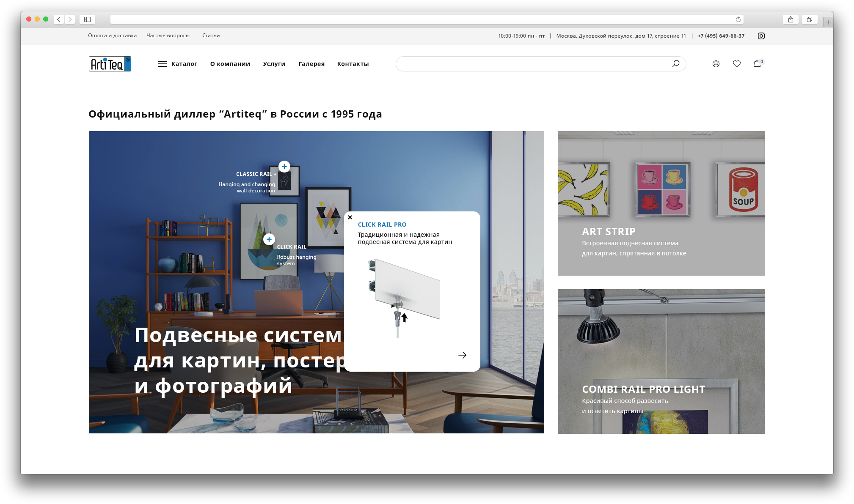The image size is (854, 504).
Task: Open the COMBI RAIL PRO LIGHT banner card
Action: [661, 362]
